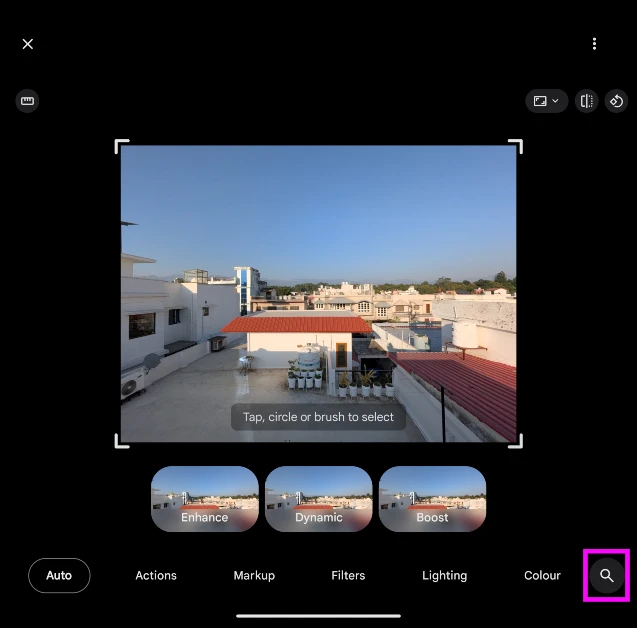This screenshot has height=628, width=637.
Task: Switch to the Actions tab
Action: tap(156, 575)
